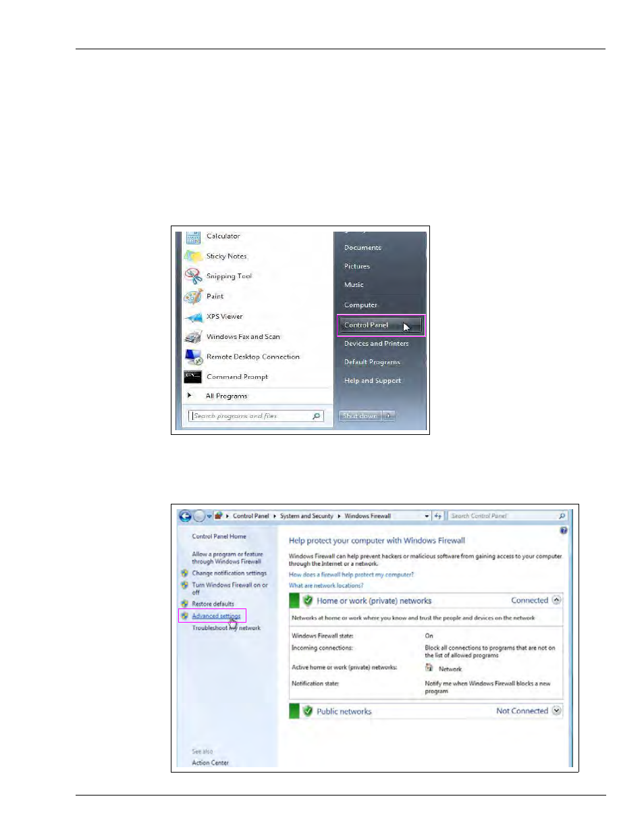Click green shield icon on Public networks
Screen dimensions: 644x834
(x=308, y=711)
